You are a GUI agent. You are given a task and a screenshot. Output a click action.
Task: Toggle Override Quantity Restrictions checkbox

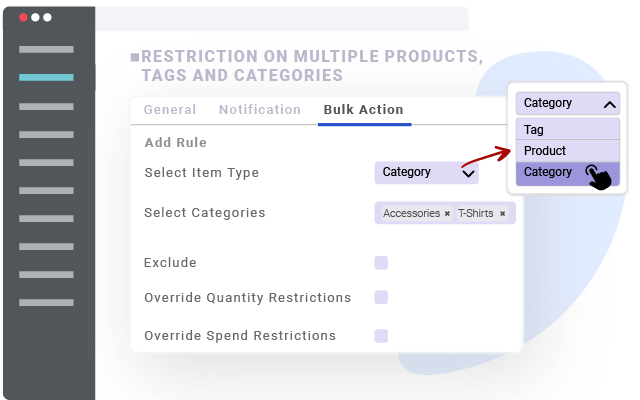(381, 298)
